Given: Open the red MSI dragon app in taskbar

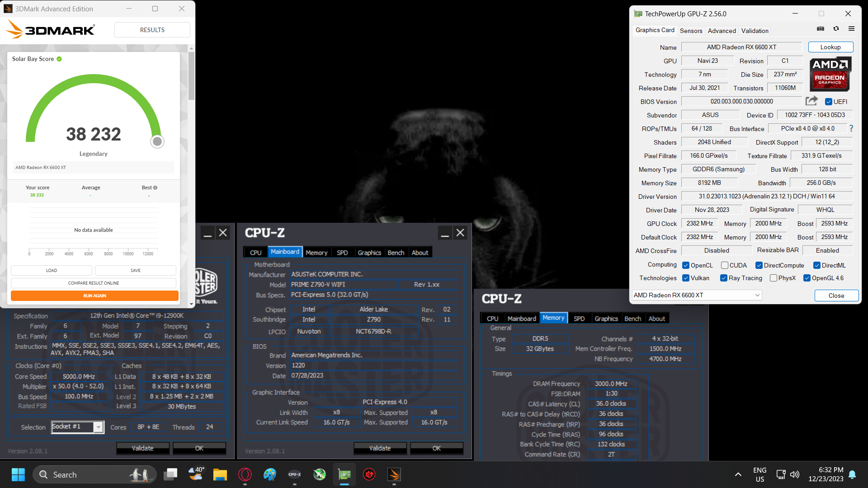Looking at the screenshot, I should click(369, 474).
